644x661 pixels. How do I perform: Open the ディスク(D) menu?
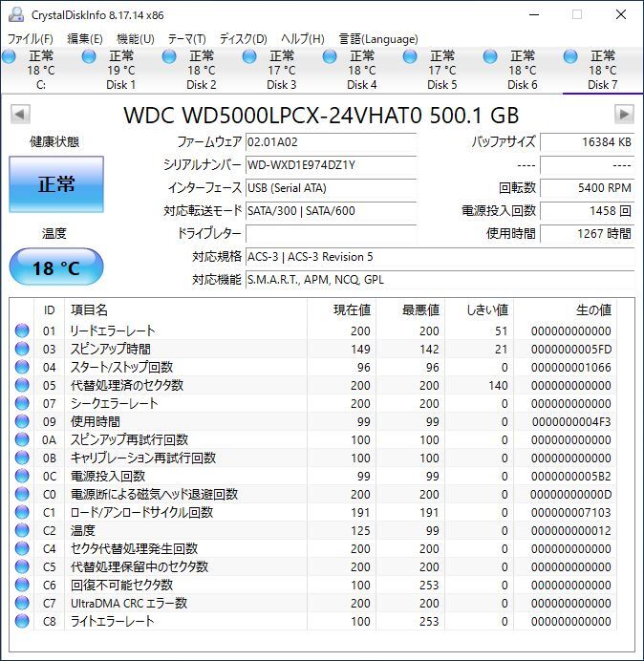click(x=244, y=39)
